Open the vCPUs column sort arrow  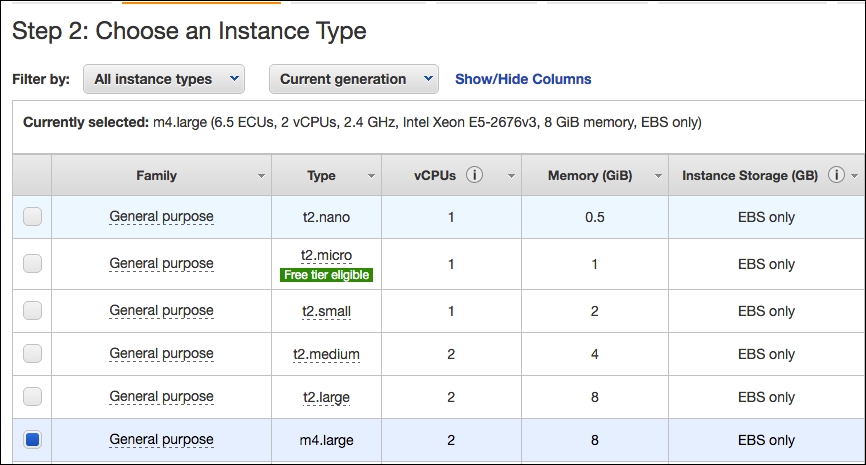[511, 176]
